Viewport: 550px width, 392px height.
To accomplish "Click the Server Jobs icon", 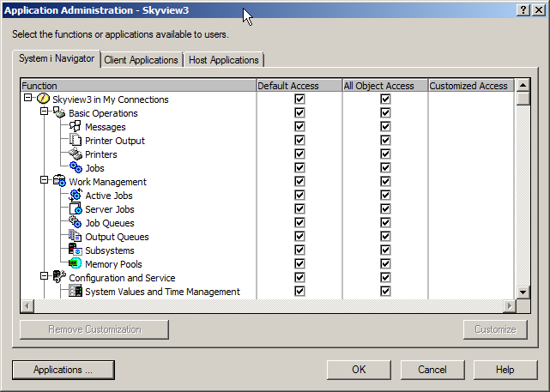I will (x=76, y=208).
